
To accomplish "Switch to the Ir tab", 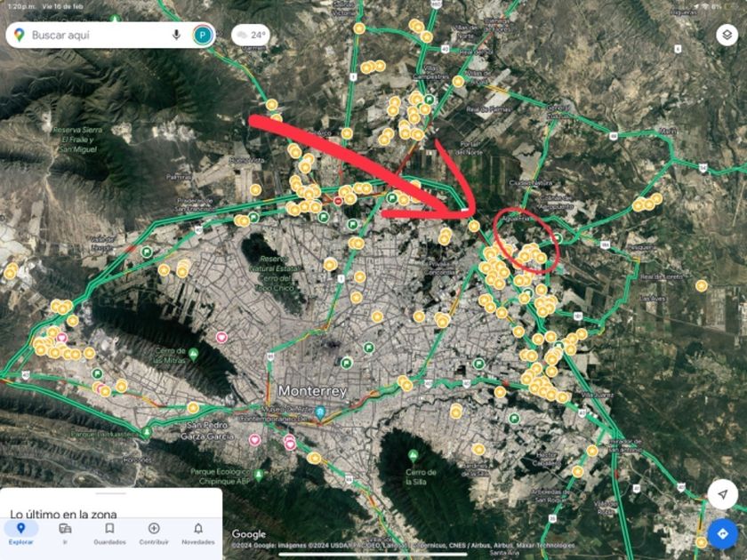I will [65, 533].
